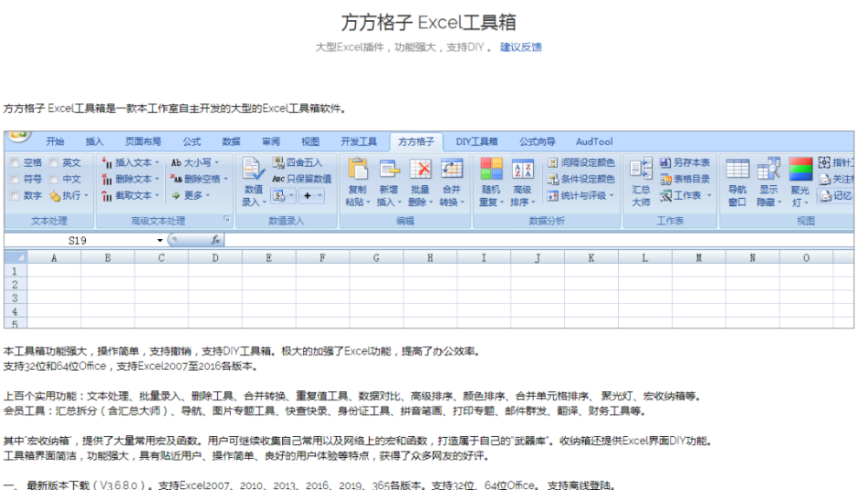868x490 pixels.
Task: Click the 表格目录 tool
Action: tap(685, 178)
